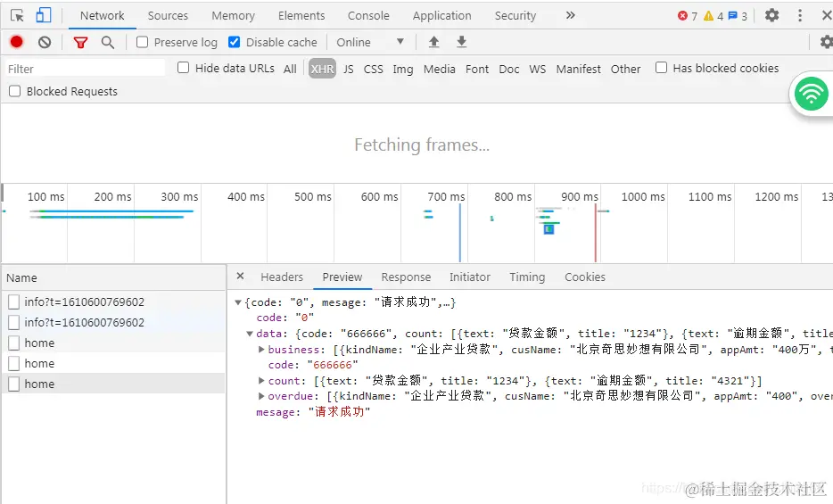The image size is (833, 504).
Task: Select the first info?t=1610600769602 request
Action: [x=113, y=302]
